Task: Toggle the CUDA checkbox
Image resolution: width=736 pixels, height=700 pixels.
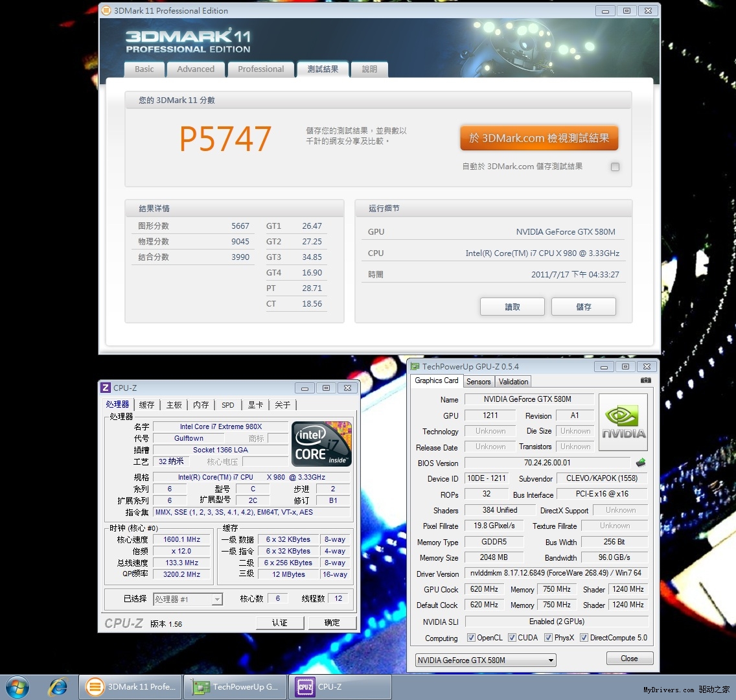Action: (x=512, y=638)
